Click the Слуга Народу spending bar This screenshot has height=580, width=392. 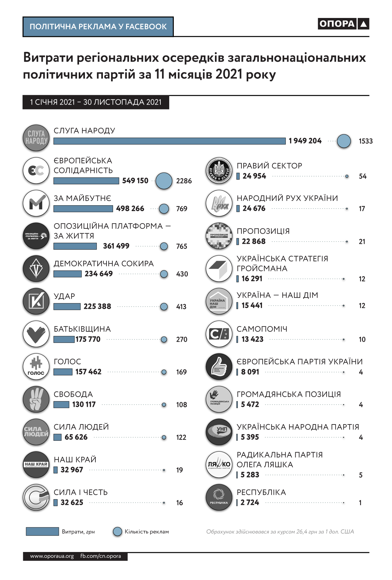point(170,141)
